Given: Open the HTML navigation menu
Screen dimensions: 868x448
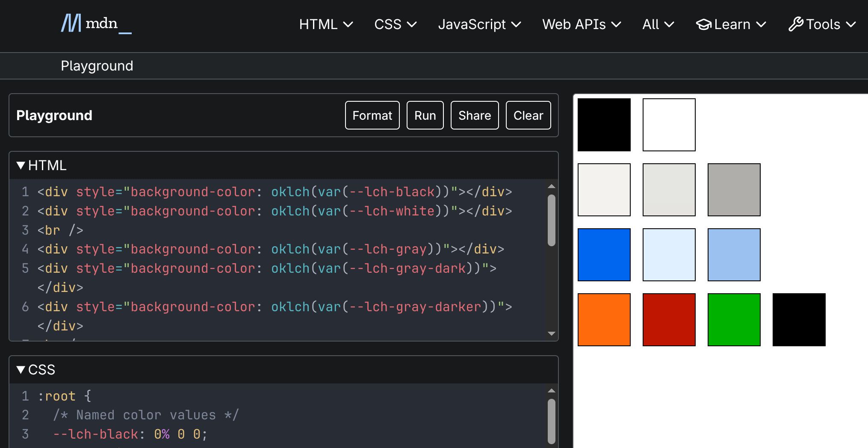Looking at the screenshot, I should point(326,24).
